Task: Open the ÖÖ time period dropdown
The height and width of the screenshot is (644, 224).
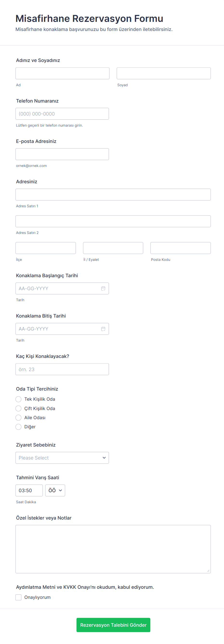Action: click(55, 491)
